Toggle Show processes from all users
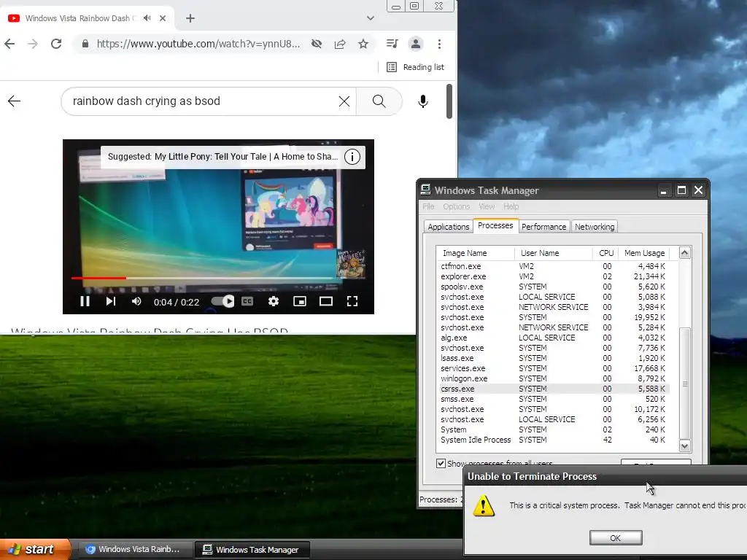Screen dimensions: 747x560 [441, 463]
